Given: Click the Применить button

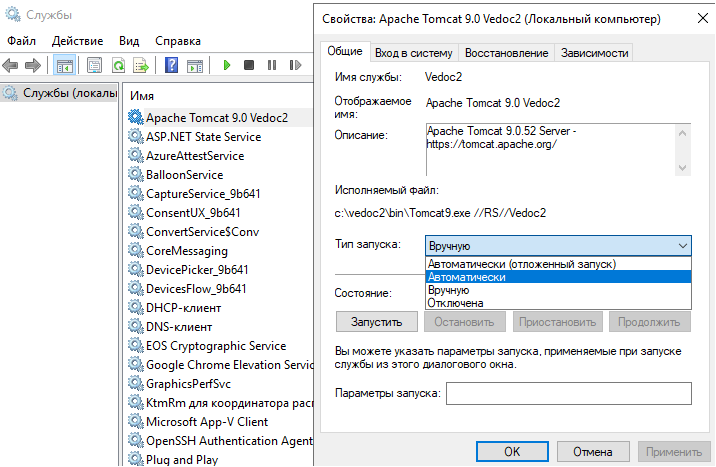Looking at the screenshot, I should [674, 451].
